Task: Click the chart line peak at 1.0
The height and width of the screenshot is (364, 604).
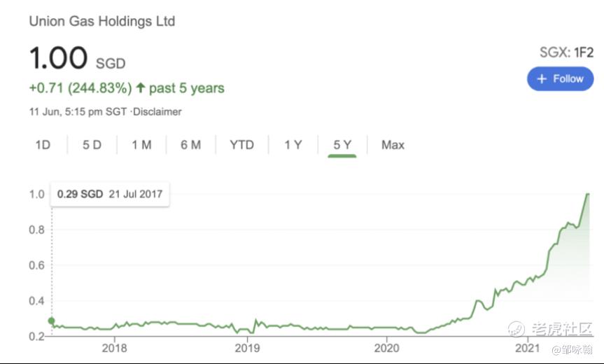Action: click(588, 194)
